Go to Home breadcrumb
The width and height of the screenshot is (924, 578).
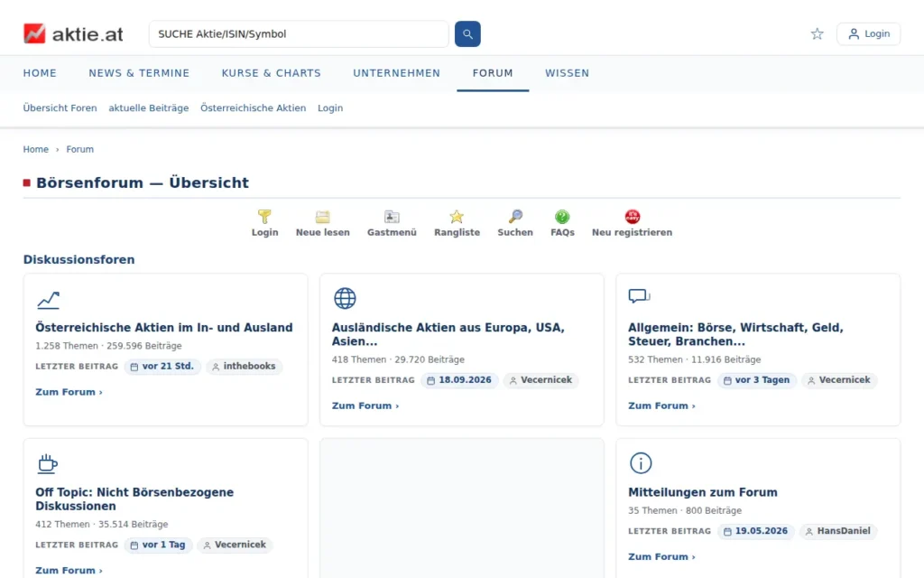pos(35,149)
